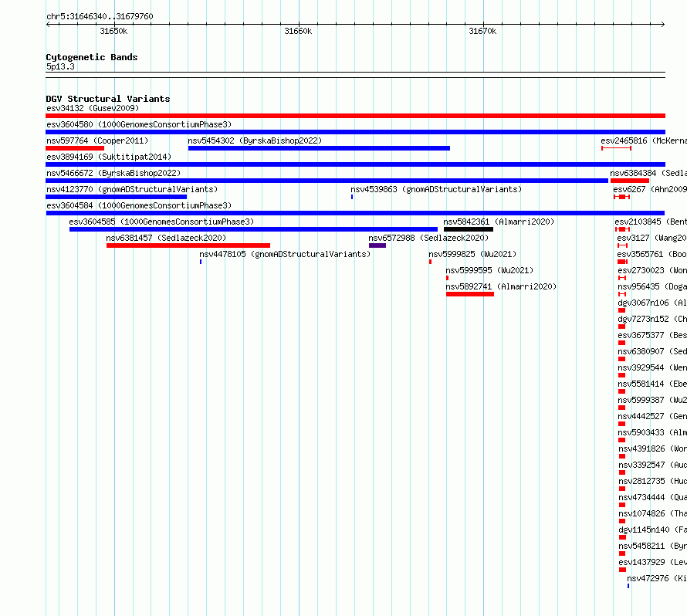Open esv2465816 variant label
Screen dimensions: 687x616
point(644,140)
